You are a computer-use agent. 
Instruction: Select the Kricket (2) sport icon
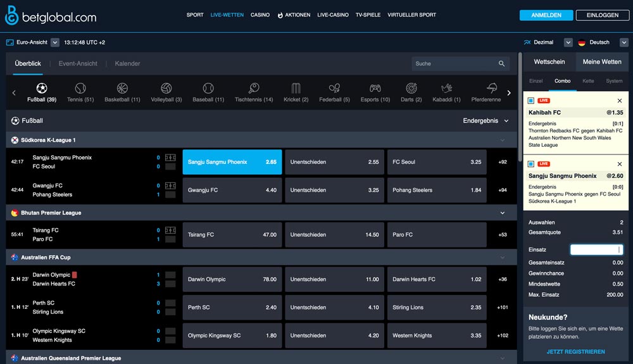pos(296,88)
